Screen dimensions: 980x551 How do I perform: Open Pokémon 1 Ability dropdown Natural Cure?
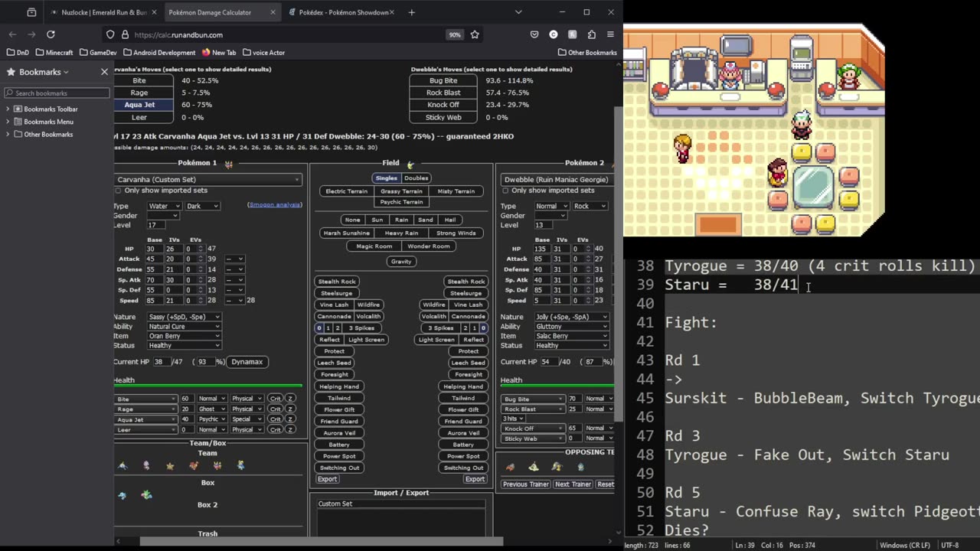click(x=184, y=327)
